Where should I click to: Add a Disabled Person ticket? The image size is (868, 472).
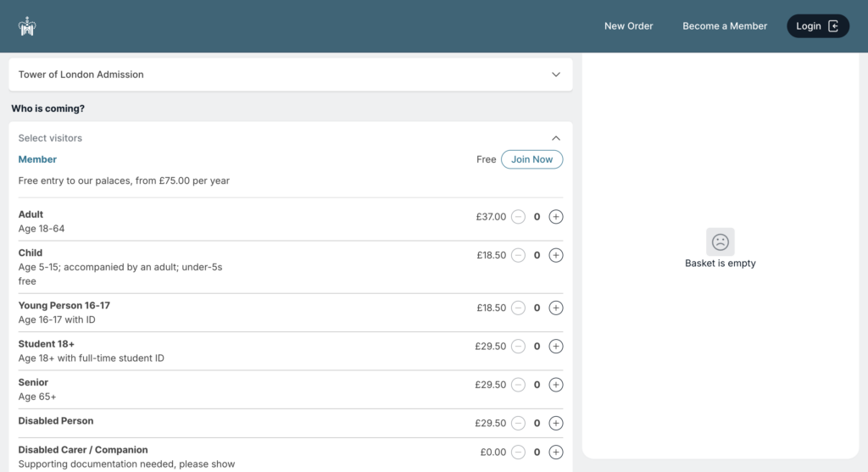(x=556, y=424)
